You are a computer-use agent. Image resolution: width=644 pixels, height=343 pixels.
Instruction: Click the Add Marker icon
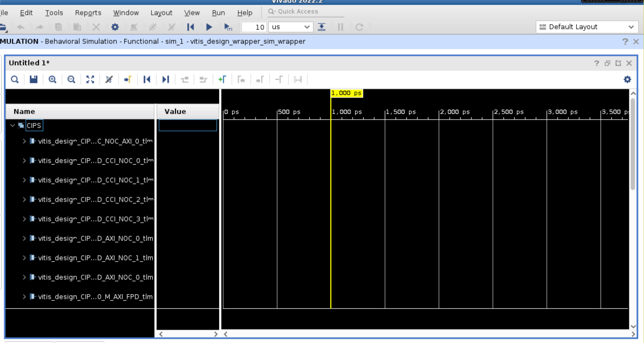(222, 80)
